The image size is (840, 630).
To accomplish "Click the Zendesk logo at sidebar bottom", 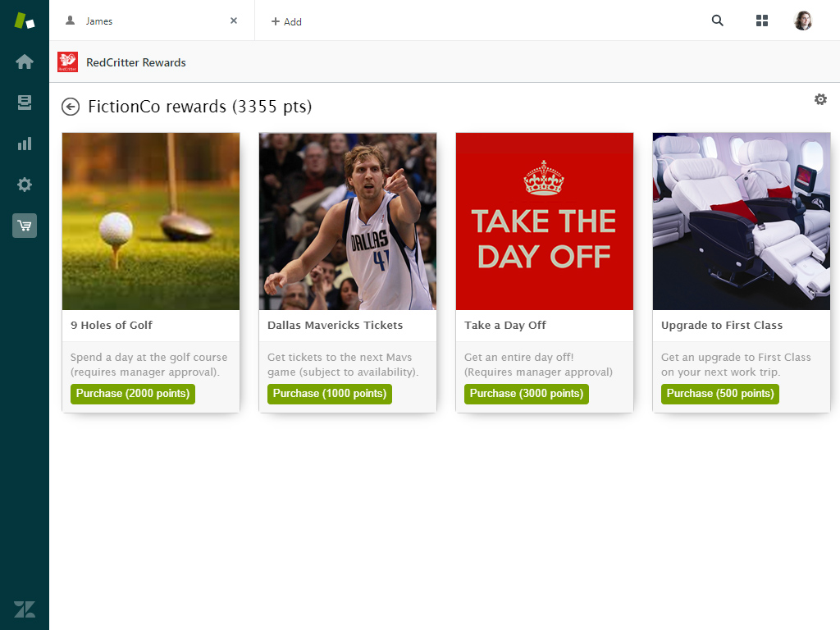I will coord(25,609).
